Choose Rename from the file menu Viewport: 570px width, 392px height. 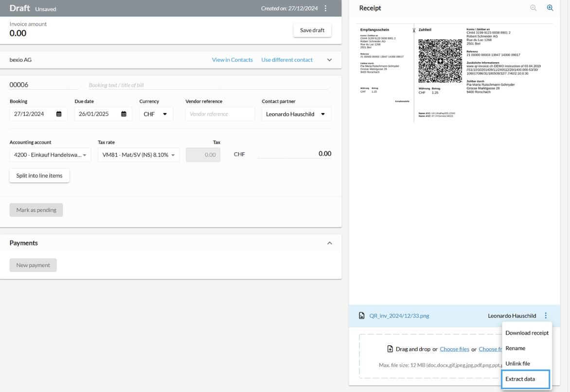527,348
